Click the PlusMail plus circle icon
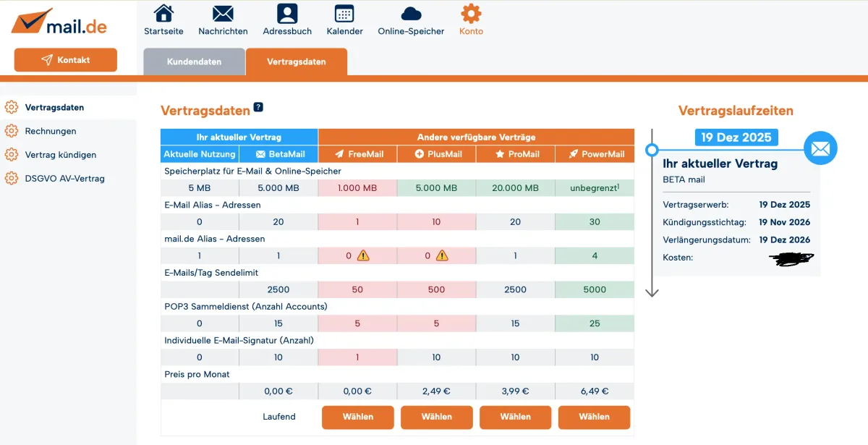The height and width of the screenshot is (445, 868). click(x=419, y=154)
